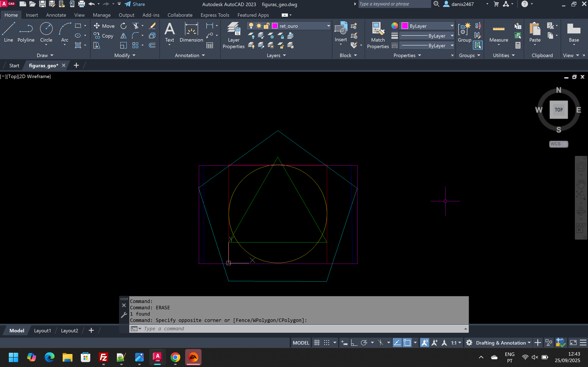Toggle grid display in status bar
The image size is (588, 367).
(317, 343)
